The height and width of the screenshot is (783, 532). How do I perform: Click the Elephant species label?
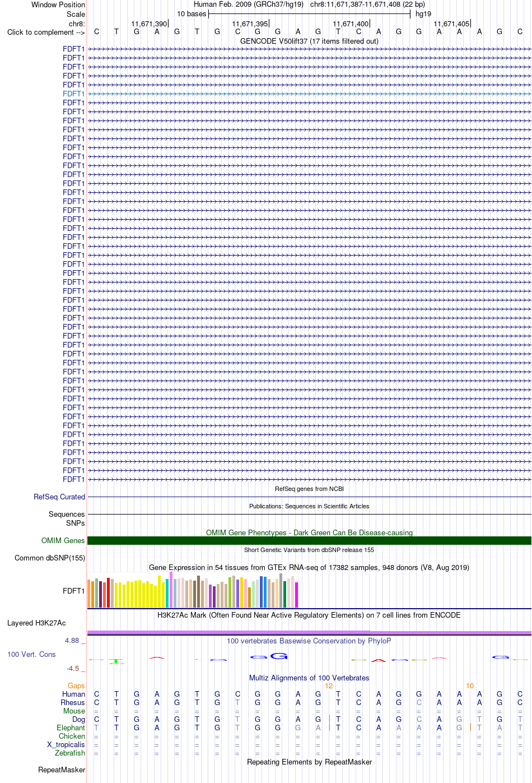pyautogui.click(x=71, y=728)
